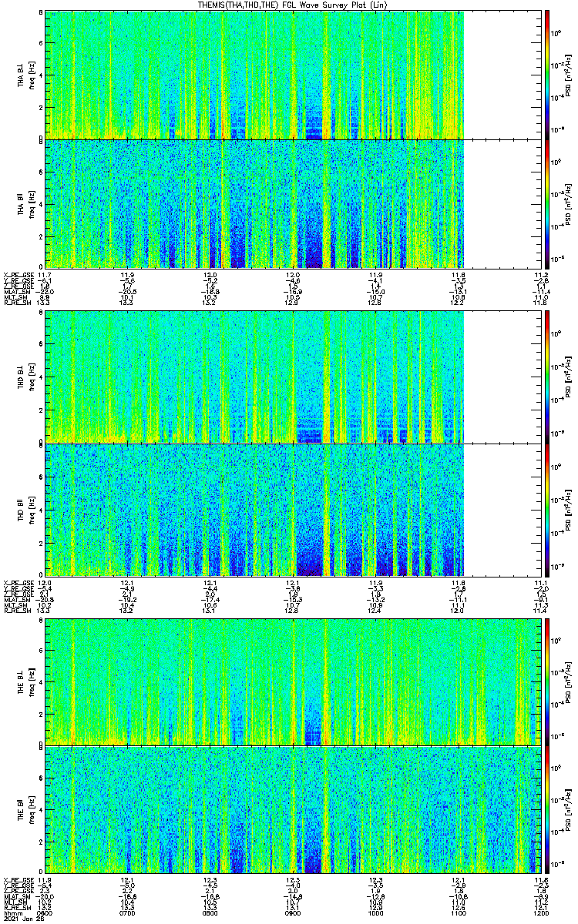Click the 0600 time tick label

(45, 912)
